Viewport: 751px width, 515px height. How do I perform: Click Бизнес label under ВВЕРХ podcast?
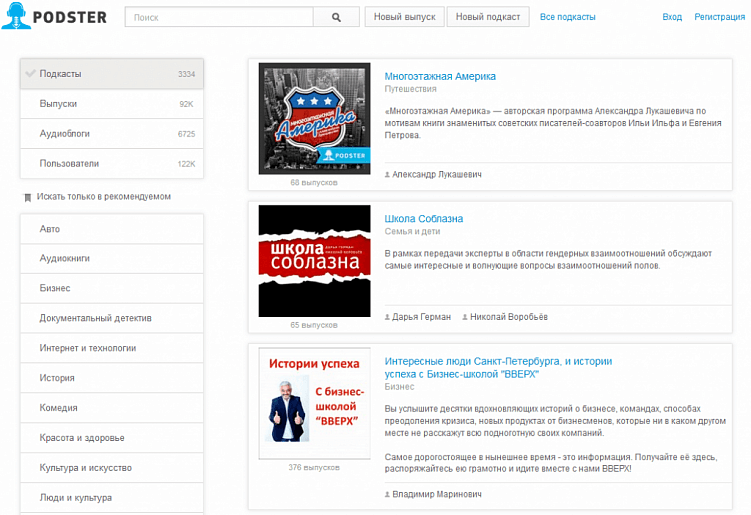coord(399,387)
